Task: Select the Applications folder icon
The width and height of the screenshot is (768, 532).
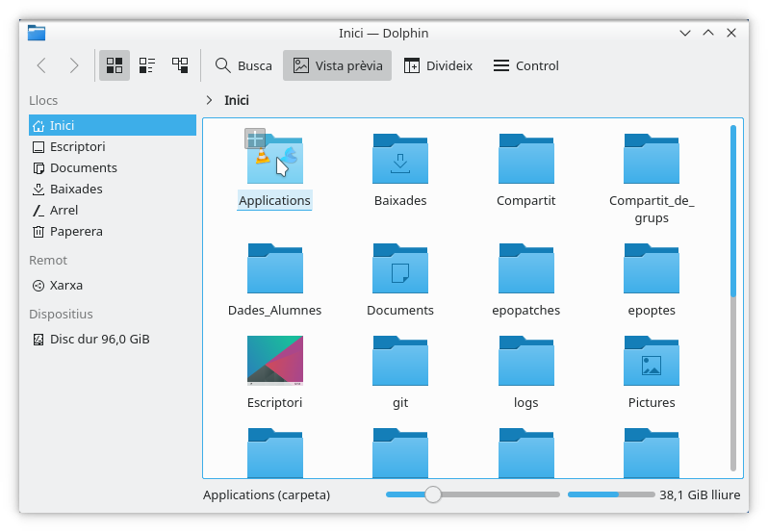Action: click(x=275, y=159)
